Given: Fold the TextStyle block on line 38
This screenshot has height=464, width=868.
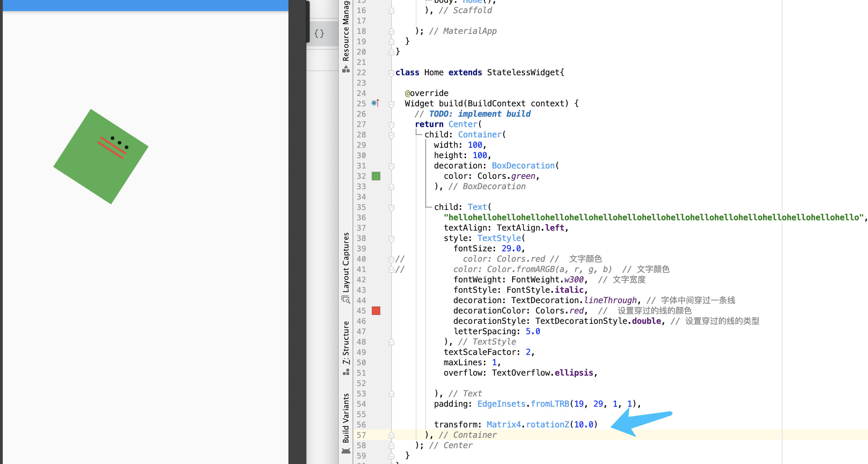Looking at the screenshot, I should [x=392, y=239].
